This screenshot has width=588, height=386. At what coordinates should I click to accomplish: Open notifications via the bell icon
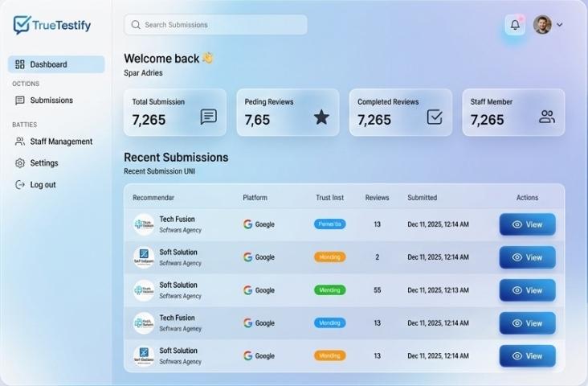coord(515,25)
